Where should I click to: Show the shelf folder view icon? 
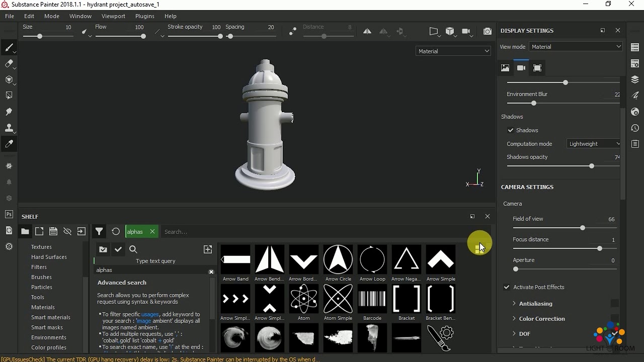[x=25, y=232]
